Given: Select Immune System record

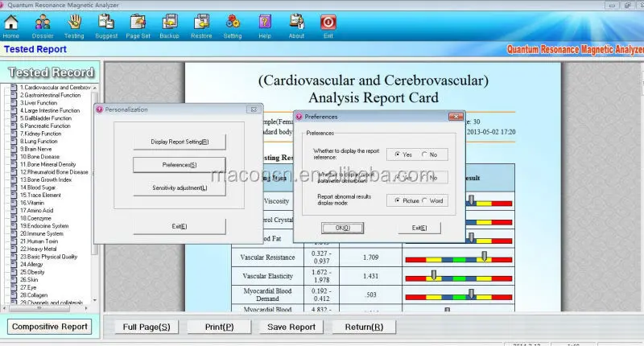Looking at the screenshot, I should click(42, 233).
